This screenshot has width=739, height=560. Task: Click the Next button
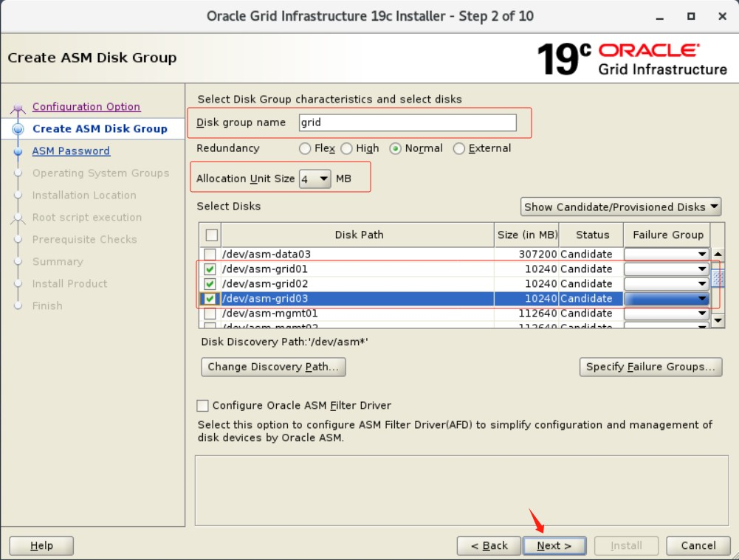coord(554,546)
